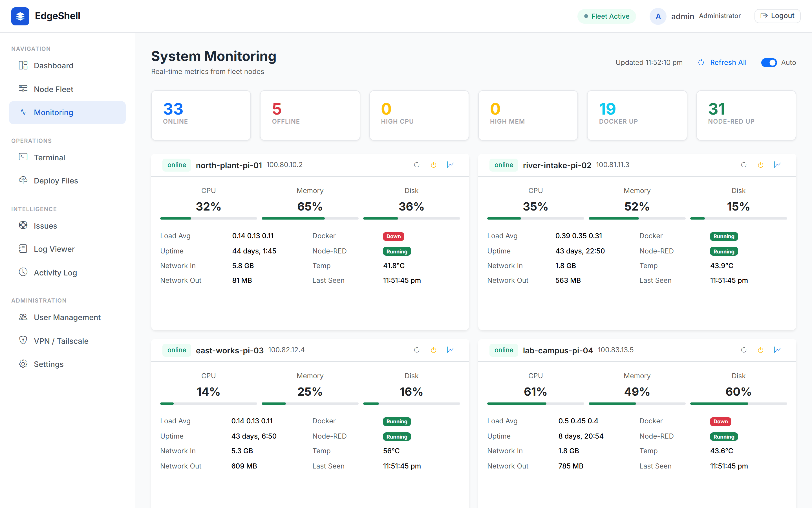Click the Monitoring pulse icon
The height and width of the screenshot is (508, 812).
coord(23,112)
